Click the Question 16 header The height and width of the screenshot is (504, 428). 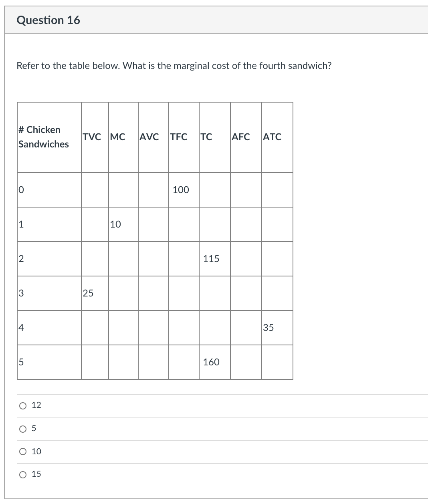click(x=49, y=20)
